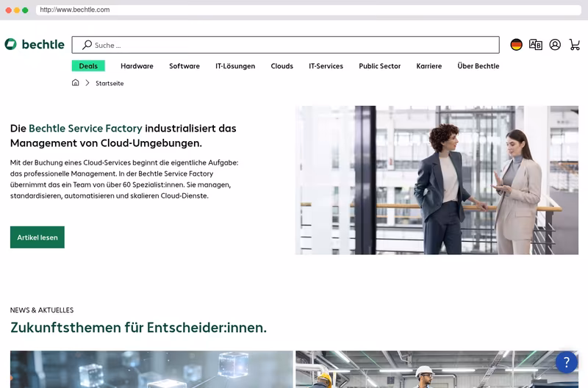This screenshot has height=388, width=588.
Task: Click the yellow browser minimize dot
Action: pos(17,10)
